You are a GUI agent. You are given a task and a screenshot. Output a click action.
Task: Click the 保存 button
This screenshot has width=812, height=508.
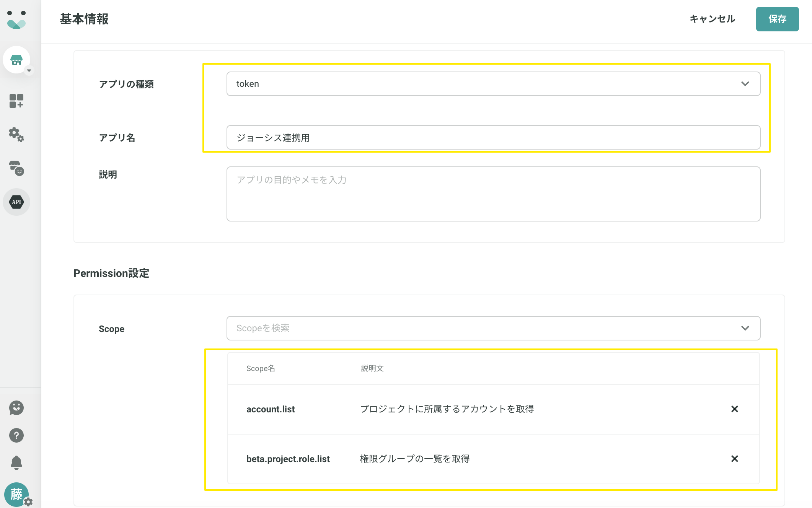(x=777, y=19)
